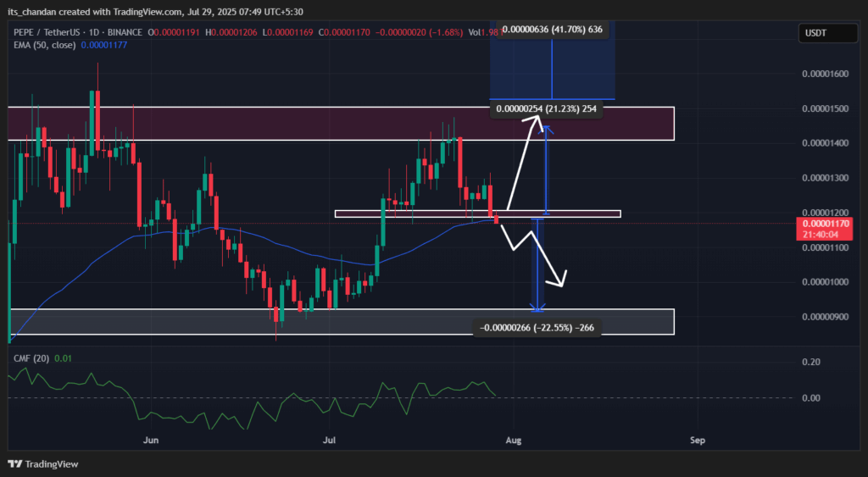Click the 0.00000254 (21.23%) measurement label
The image size is (868, 477).
(x=547, y=109)
